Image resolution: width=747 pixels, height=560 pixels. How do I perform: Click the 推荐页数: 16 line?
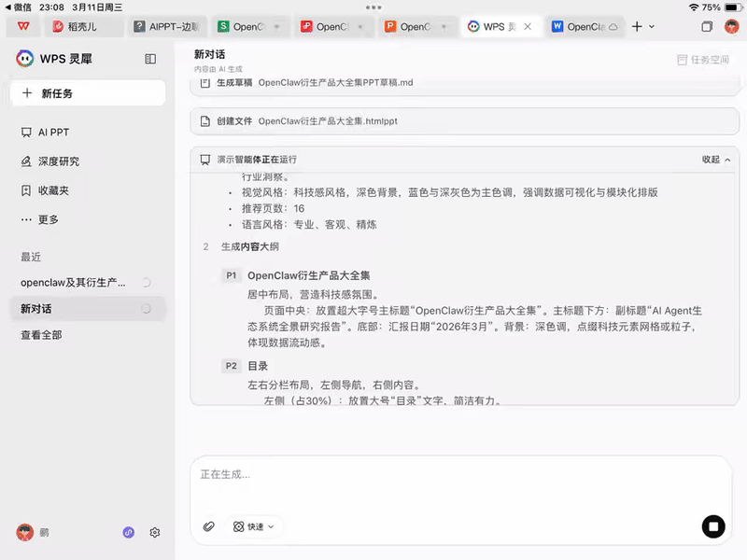coord(273,208)
